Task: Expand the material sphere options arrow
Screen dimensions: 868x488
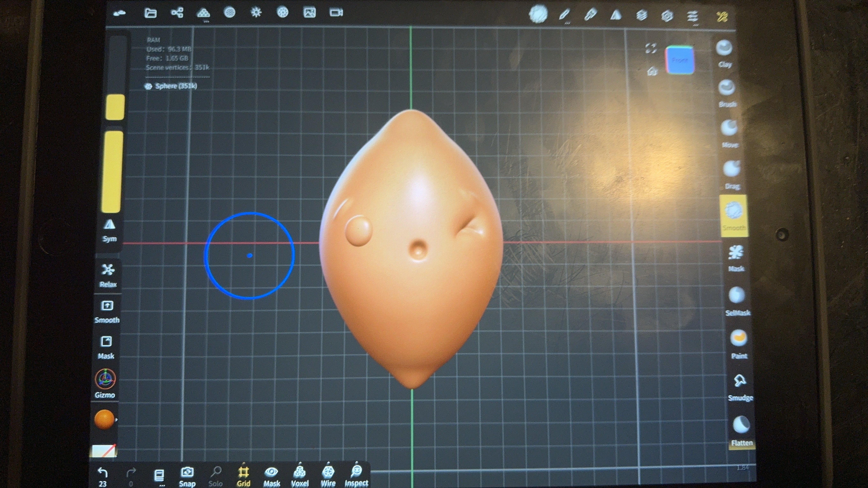Action: pyautogui.click(x=117, y=420)
